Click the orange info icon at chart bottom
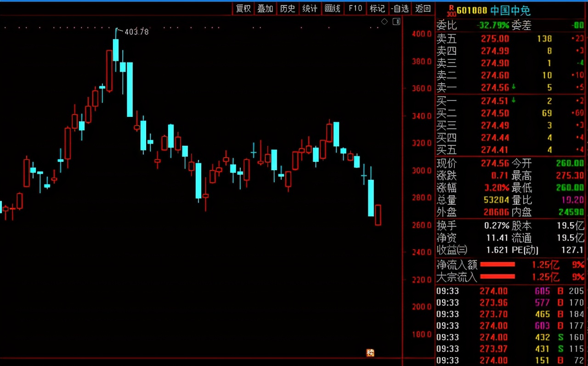Image resolution: width=588 pixels, height=366 pixels. [370, 353]
